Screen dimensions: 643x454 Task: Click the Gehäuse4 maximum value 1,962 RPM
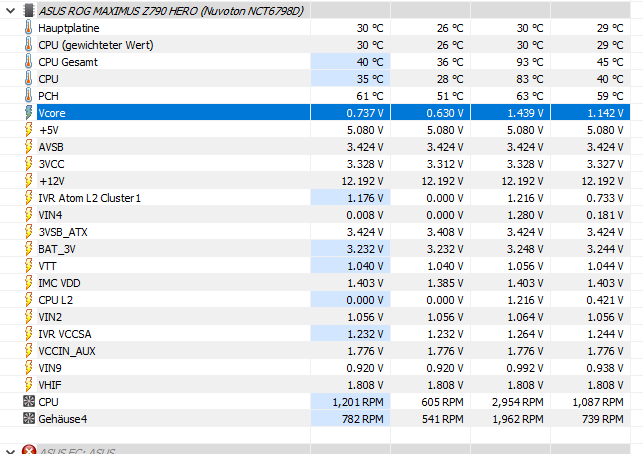(518, 419)
